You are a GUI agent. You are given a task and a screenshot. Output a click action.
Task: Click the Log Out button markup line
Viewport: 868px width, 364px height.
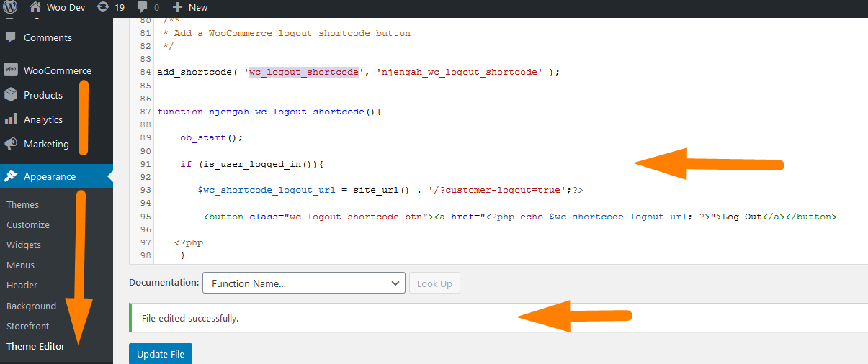[x=520, y=217]
